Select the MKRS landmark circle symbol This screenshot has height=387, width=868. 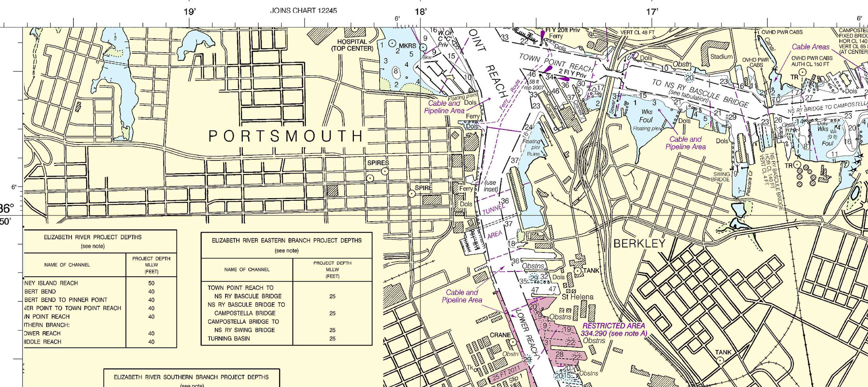coord(392,43)
